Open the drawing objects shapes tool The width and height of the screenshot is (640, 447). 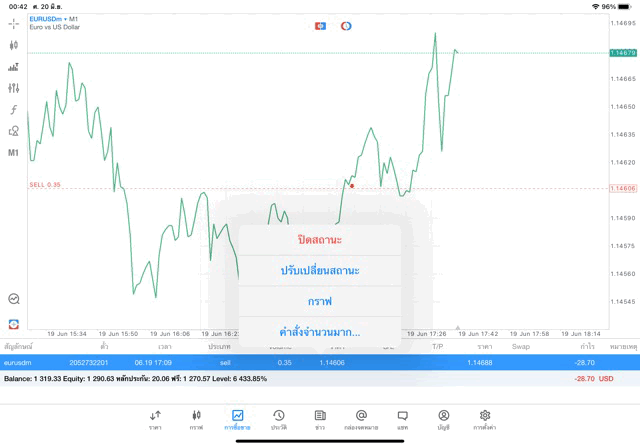(x=13, y=131)
